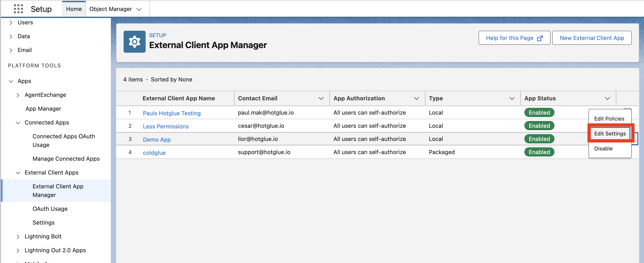Open Demo App link

click(157, 140)
